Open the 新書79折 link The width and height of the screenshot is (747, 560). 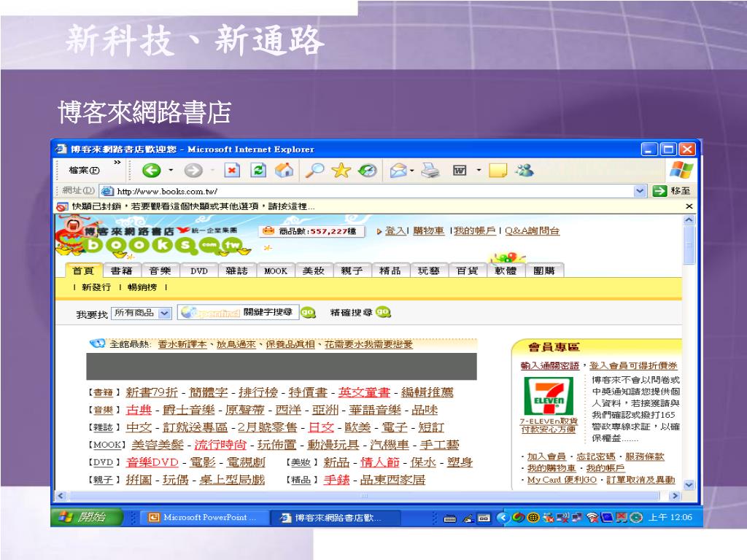coord(152,392)
